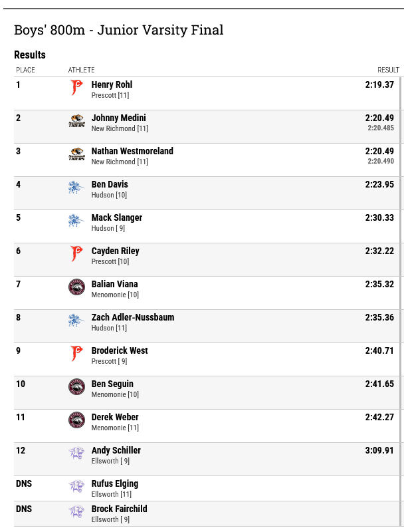Click Menomonie logo beside Derek Weber
The height and width of the screenshot is (532, 404).
click(x=76, y=420)
